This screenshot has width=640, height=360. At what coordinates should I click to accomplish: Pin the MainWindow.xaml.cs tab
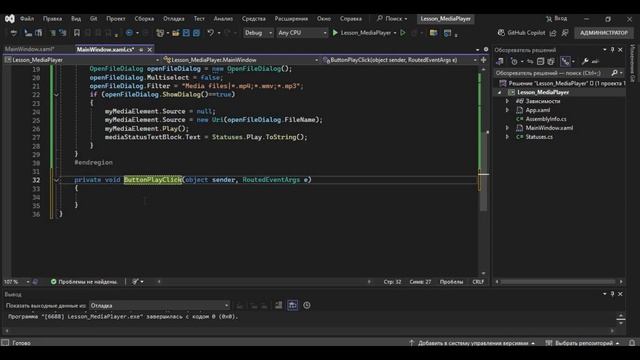tap(141, 49)
